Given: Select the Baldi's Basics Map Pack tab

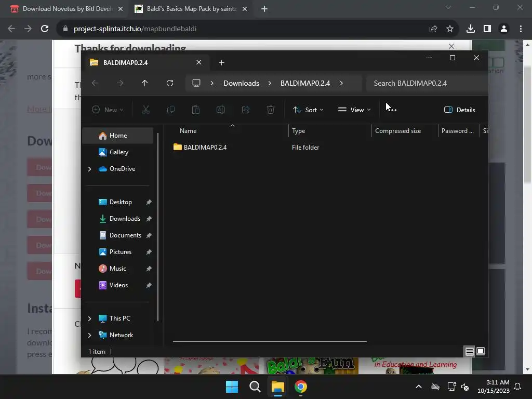Looking at the screenshot, I should [191, 9].
